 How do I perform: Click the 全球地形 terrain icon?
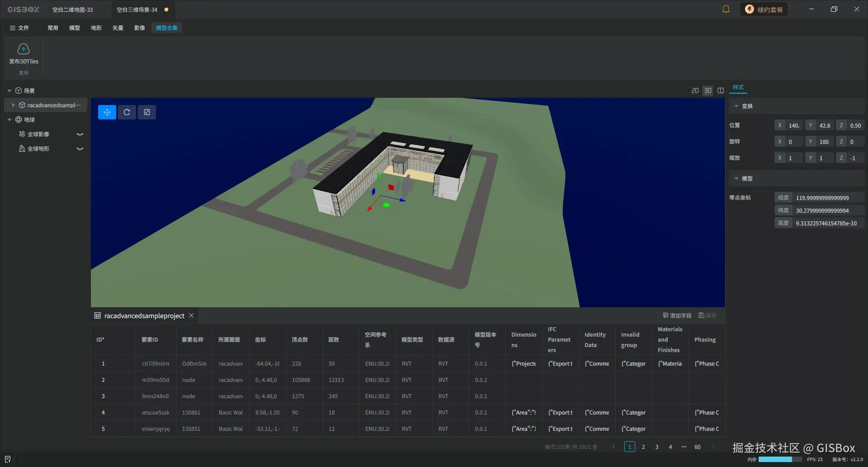click(x=22, y=148)
